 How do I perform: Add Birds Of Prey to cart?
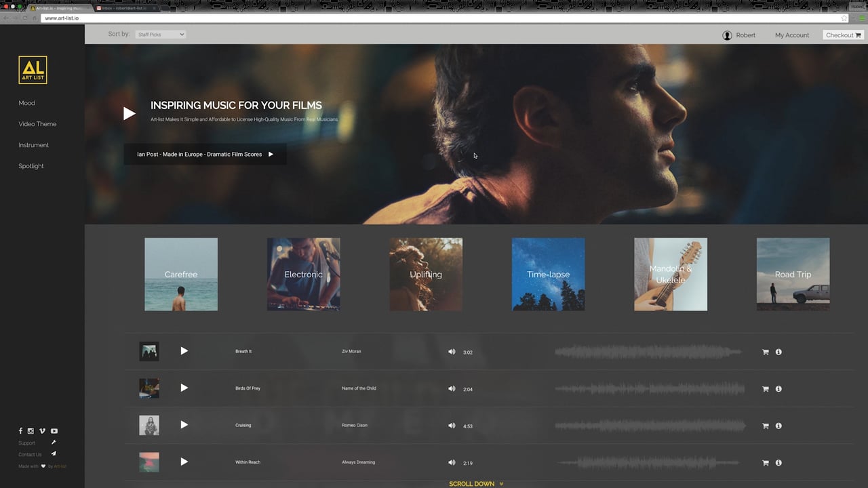pyautogui.click(x=766, y=389)
